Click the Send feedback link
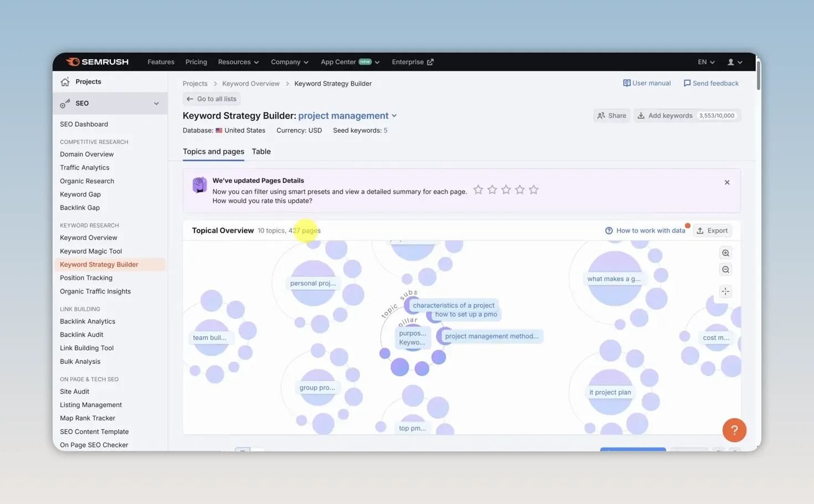 (x=711, y=83)
